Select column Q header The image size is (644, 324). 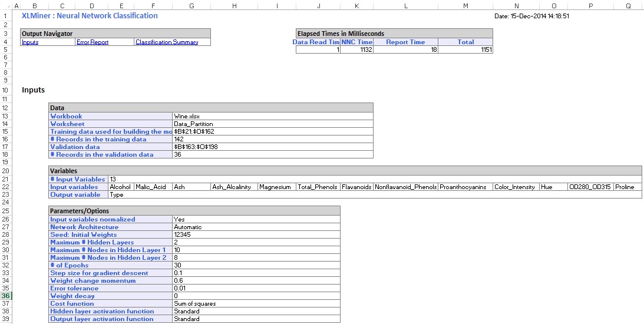coord(628,5)
